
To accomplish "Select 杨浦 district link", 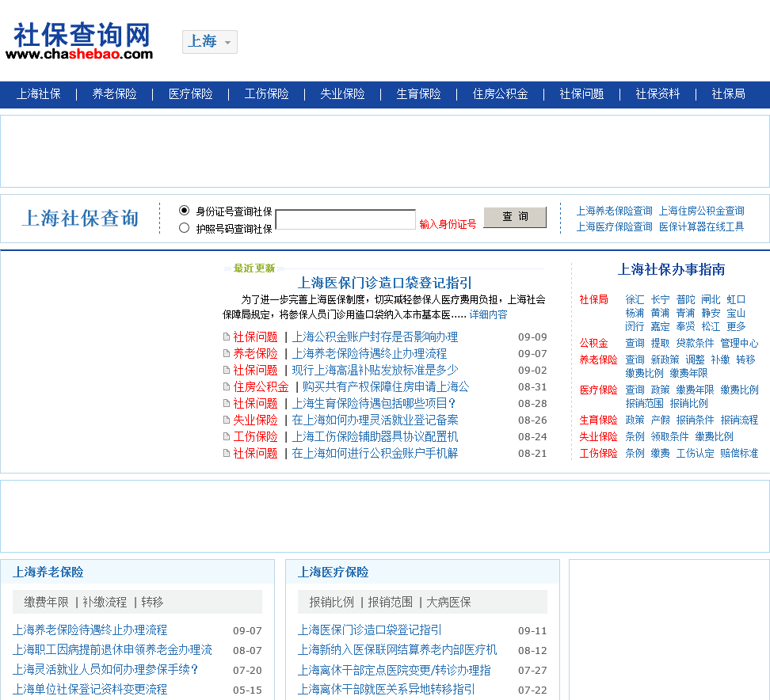I will 635,314.
